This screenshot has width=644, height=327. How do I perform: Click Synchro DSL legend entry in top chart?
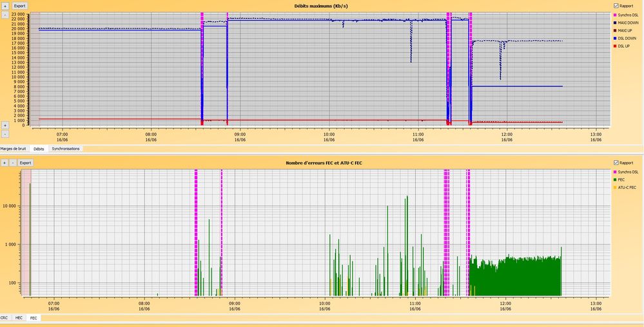[628, 14]
